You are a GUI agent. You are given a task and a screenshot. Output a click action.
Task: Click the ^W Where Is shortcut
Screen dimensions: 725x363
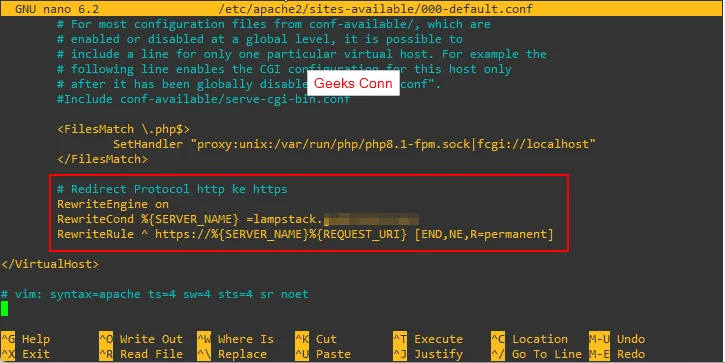tap(235, 339)
